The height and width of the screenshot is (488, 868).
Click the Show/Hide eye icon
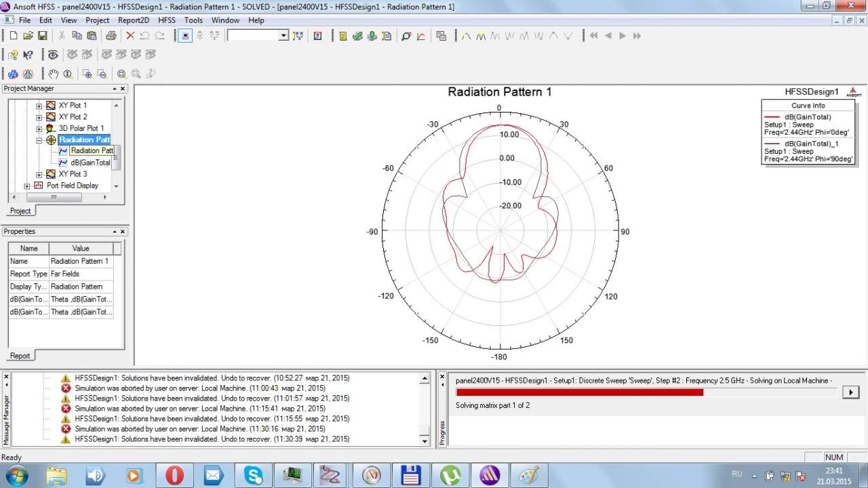(53, 55)
